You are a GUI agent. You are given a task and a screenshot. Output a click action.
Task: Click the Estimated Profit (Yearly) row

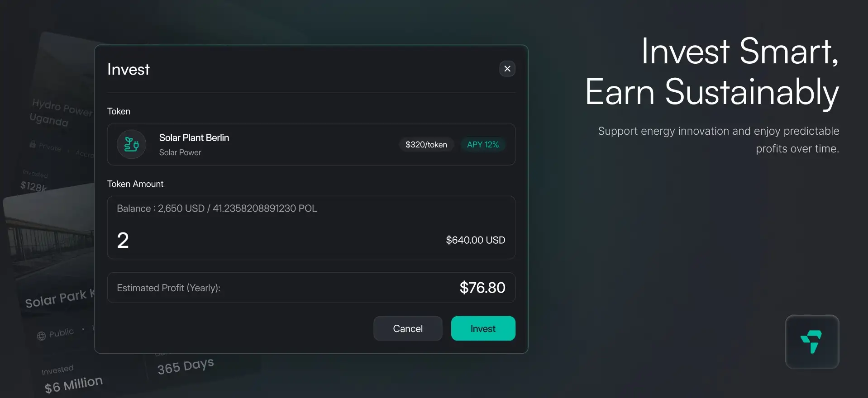(311, 288)
